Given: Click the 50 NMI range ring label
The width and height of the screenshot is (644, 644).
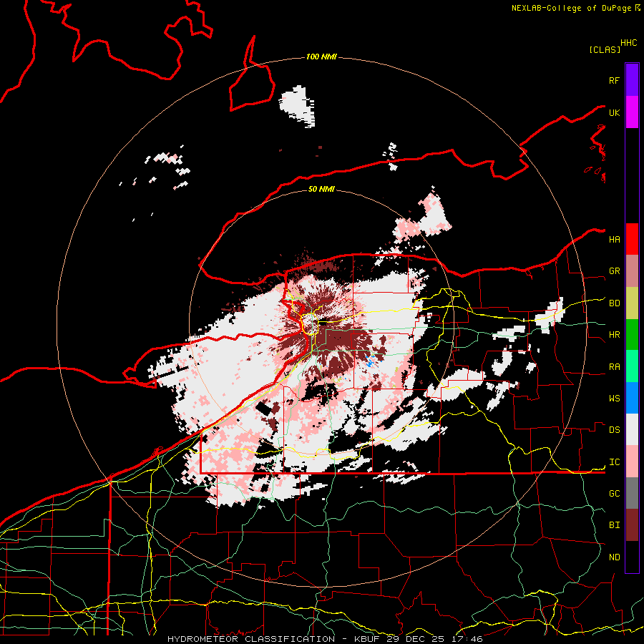Looking at the screenshot, I should pyautogui.click(x=321, y=189).
